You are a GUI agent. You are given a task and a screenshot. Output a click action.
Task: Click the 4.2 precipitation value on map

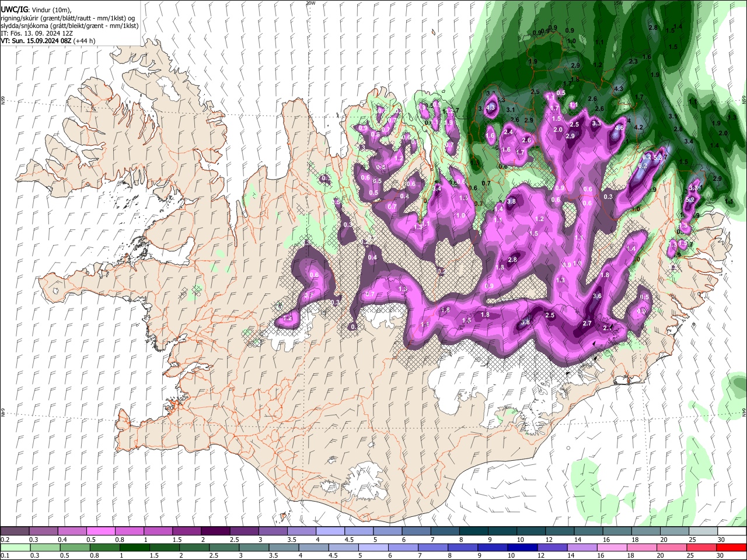tap(638, 127)
